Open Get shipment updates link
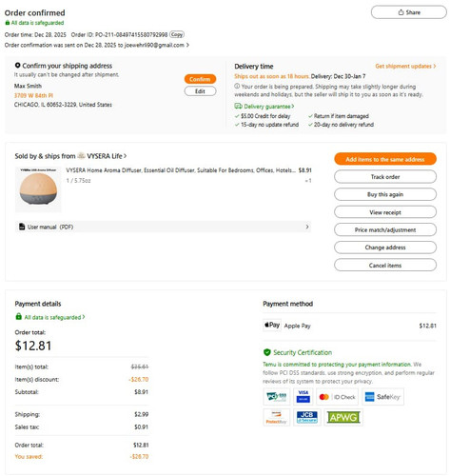Viewport: 450px width, 476px height. pos(405,66)
